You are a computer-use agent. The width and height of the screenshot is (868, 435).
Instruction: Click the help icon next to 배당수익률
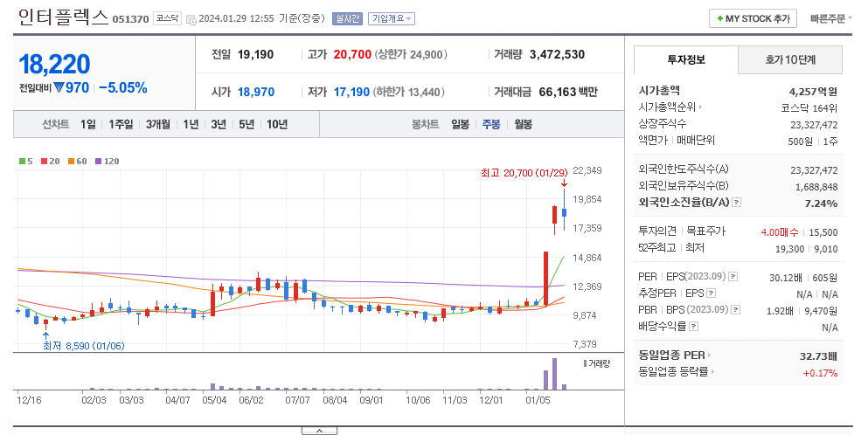coord(694,327)
